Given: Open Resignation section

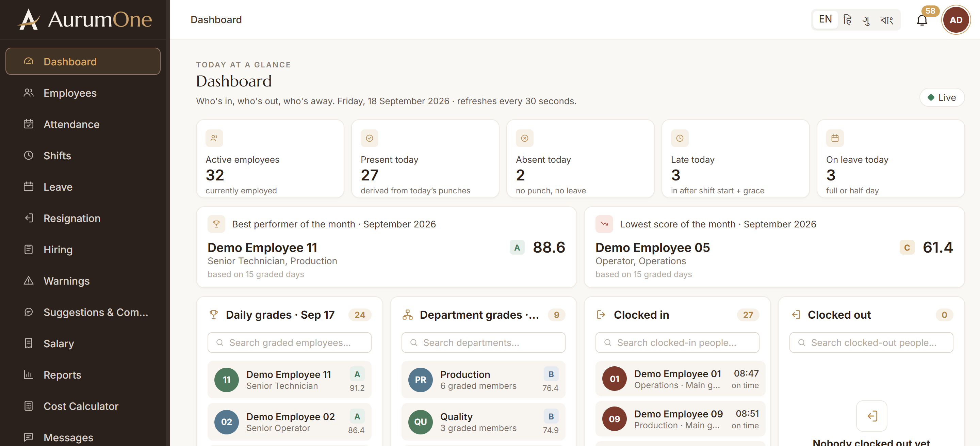Looking at the screenshot, I should (83, 218).
